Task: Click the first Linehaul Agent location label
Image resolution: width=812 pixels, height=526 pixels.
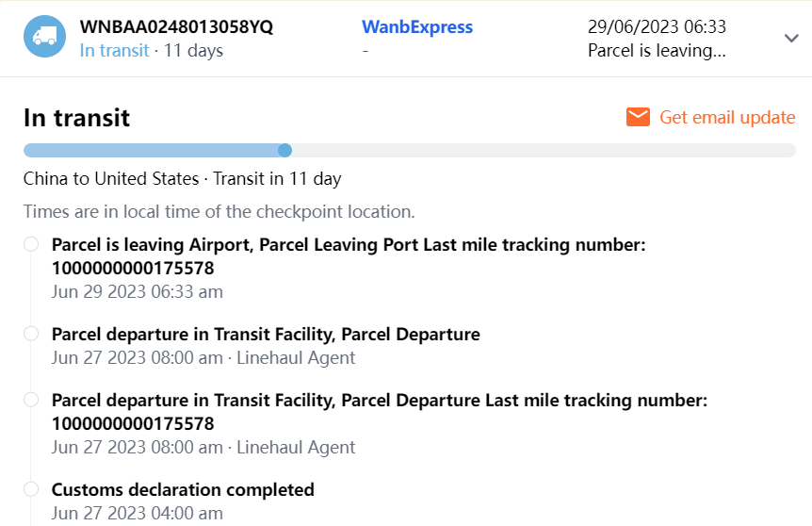Action: 296,357
